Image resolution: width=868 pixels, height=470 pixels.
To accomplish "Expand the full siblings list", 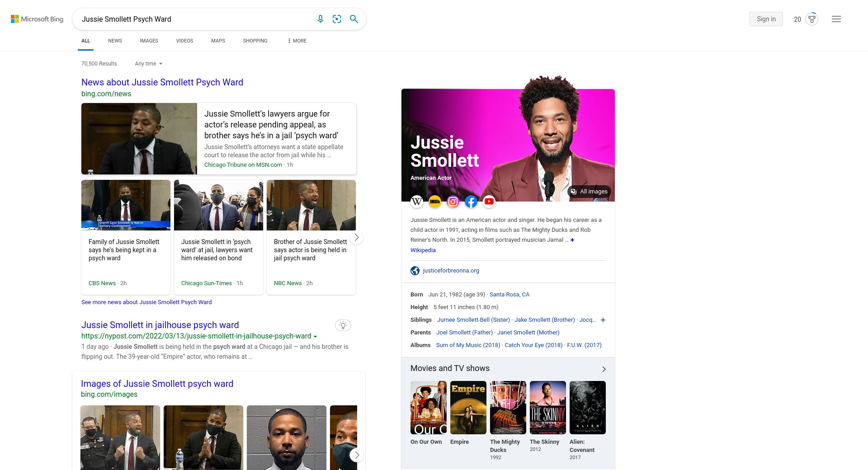I will (x=603, y=320).
